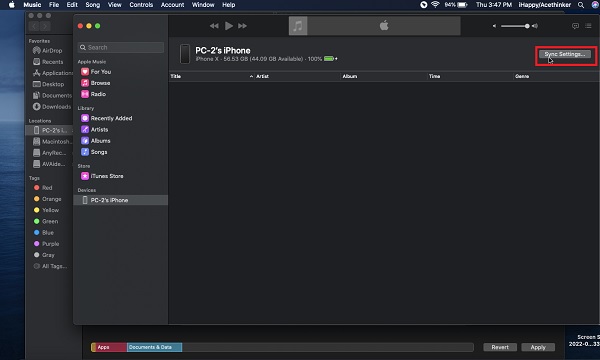Open the For You section
This screenshot has width=600, height=360.
pos(96,72)
